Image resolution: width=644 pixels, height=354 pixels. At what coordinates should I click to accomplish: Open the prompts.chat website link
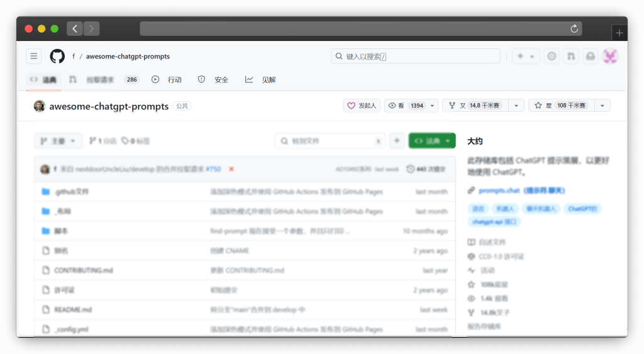click(x=522, y=191)
